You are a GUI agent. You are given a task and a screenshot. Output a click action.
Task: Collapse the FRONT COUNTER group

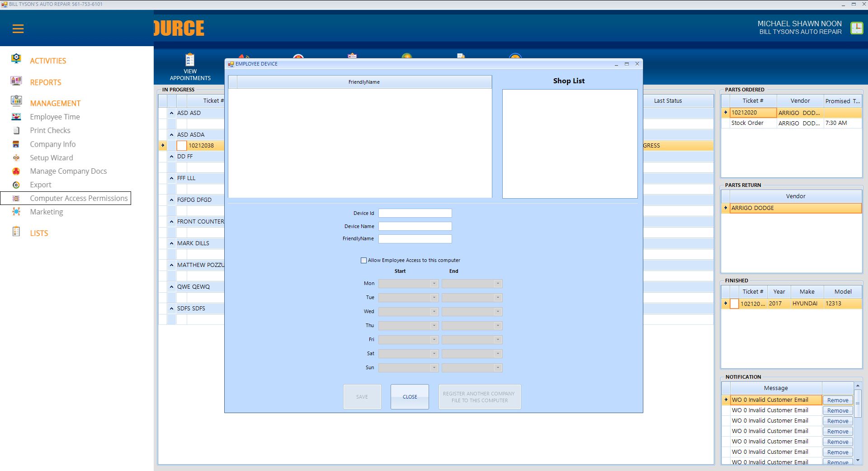pyautogui.click(x=172, y=222)
